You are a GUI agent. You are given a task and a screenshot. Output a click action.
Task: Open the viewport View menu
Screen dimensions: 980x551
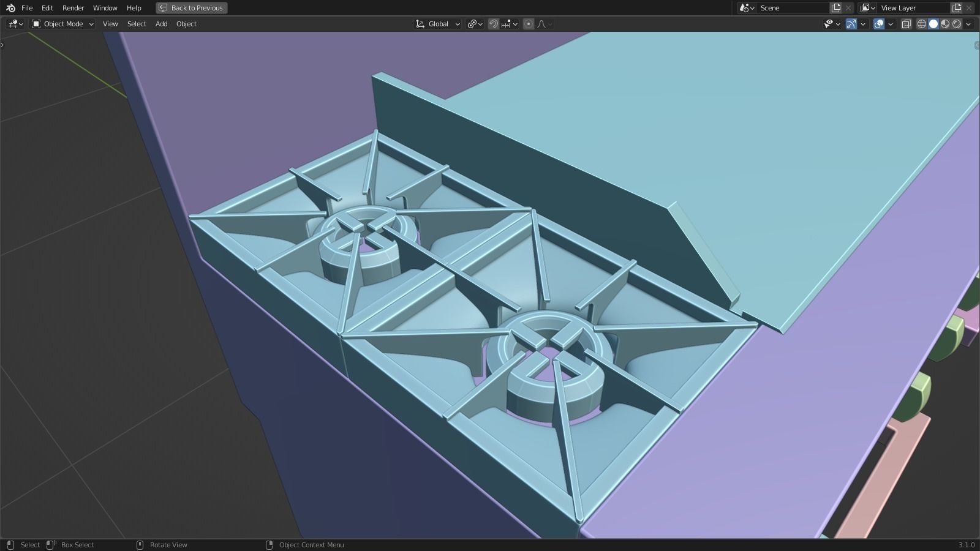click(x=110, y=24)
